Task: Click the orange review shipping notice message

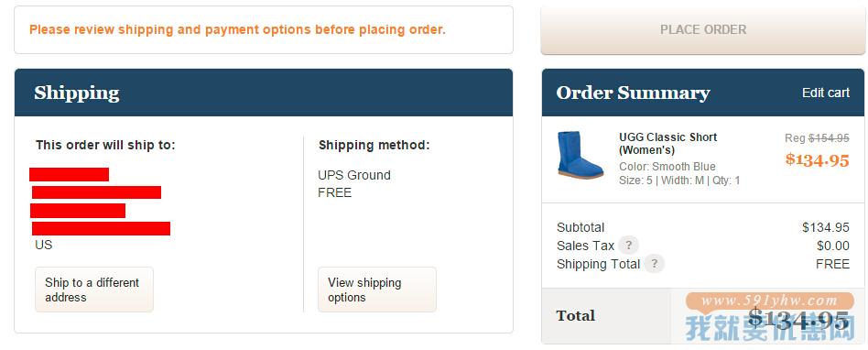Action: pyautogui.click(x=237, y=30)
